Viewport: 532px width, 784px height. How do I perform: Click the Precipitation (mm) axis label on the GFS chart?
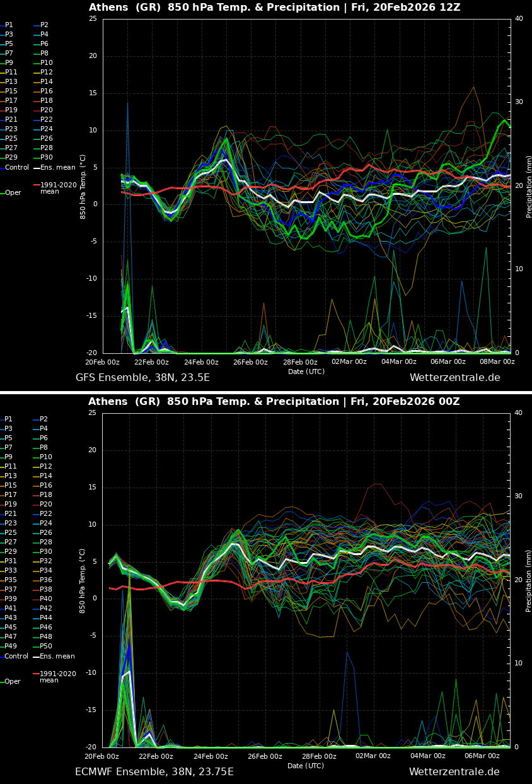click(x=529, y=187)
